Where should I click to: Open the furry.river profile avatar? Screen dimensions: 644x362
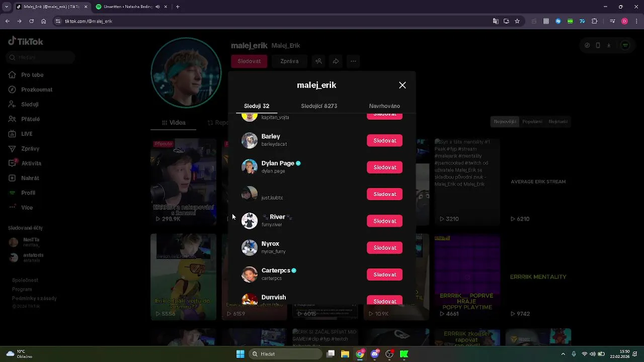click(x=250, y=221)
